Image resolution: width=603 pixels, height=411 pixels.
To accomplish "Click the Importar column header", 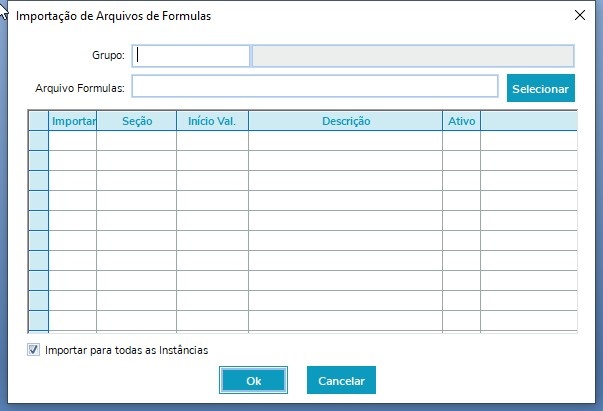I will [73, 121].
